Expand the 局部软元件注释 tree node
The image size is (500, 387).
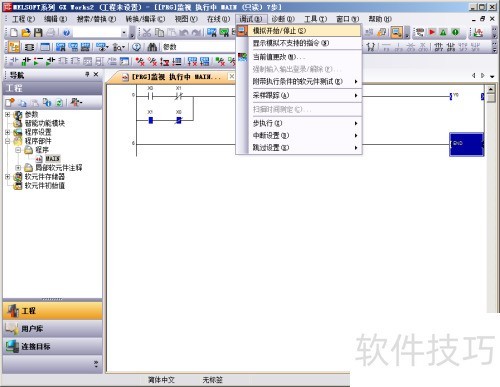(x=18, y=168)
